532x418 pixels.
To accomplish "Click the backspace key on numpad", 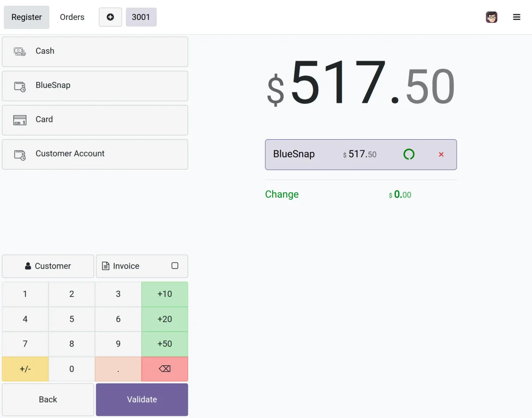I will click(164, 369).
